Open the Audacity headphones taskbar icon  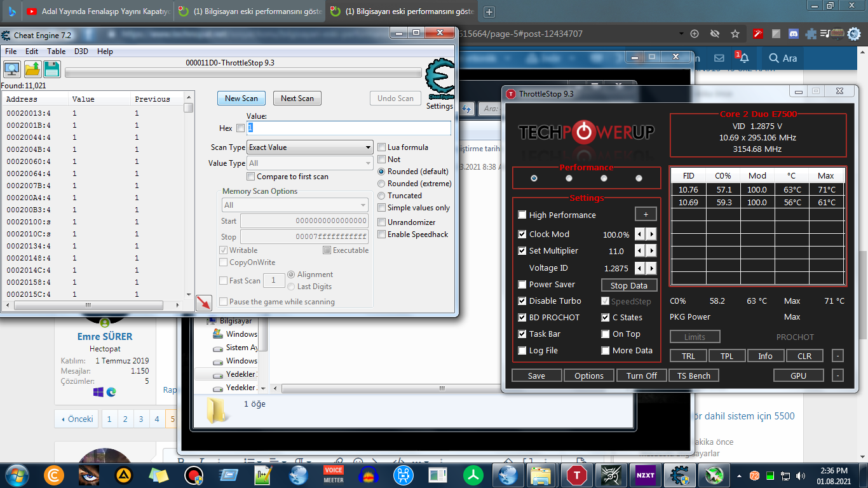[369, 475]
